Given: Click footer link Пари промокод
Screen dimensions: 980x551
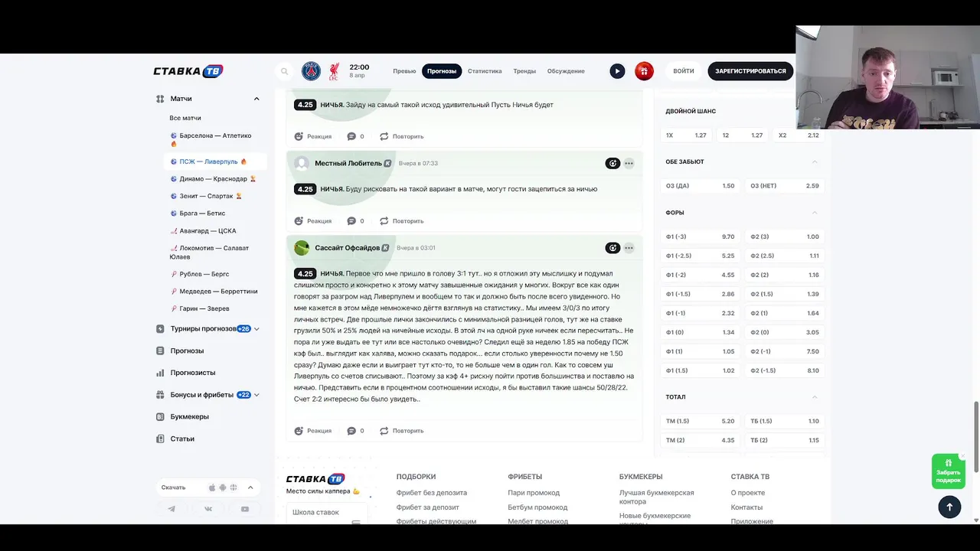Looking at the screenshot, I should pos(534,493).
